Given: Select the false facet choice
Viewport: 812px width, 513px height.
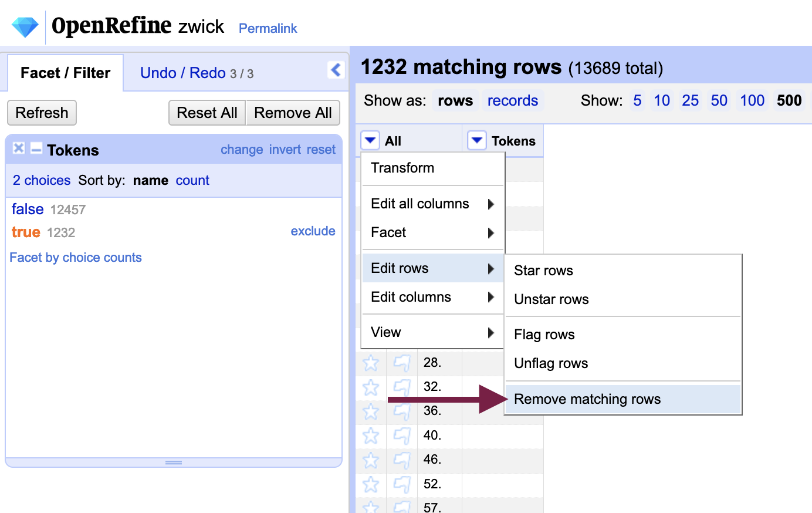Looking at the screenshot, I should pyautogui.click(x=28, y=209).
